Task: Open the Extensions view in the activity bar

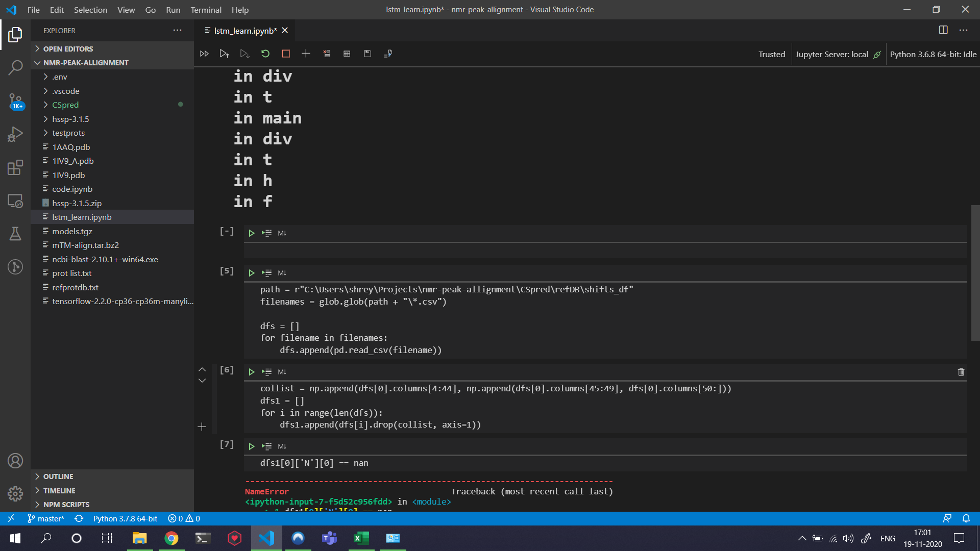Action: 15,167
